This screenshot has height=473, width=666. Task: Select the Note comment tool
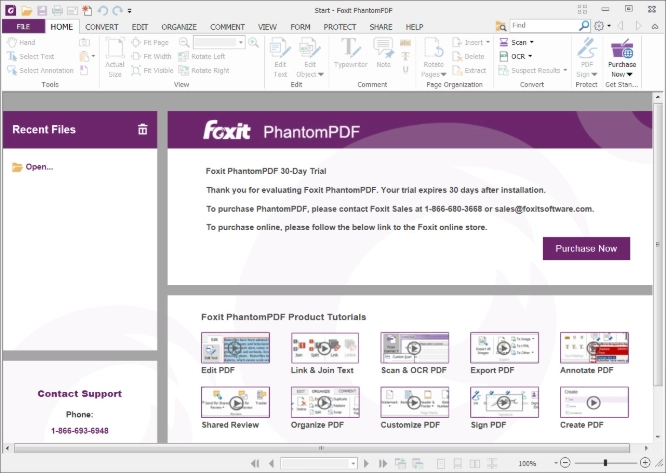384,53
